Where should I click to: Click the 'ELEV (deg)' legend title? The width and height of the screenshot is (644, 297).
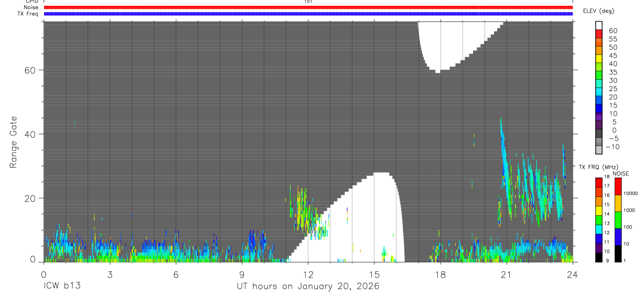(x=598, y=11)
